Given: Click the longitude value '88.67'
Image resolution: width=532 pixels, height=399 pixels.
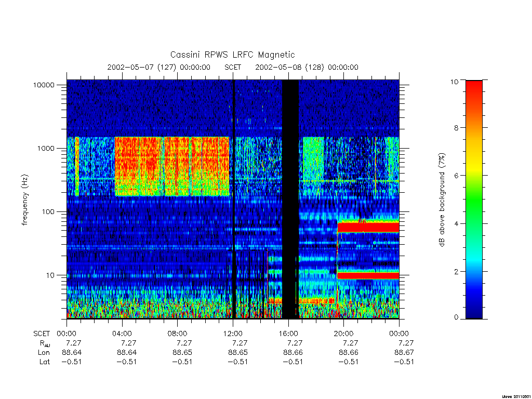Looking at the screenshot, I should (404, 353).
